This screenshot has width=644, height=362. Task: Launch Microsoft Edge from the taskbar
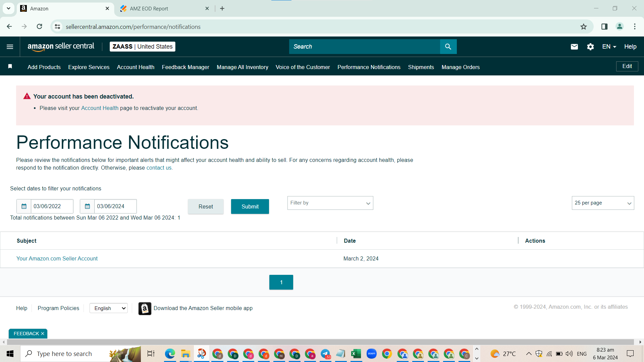170,354
